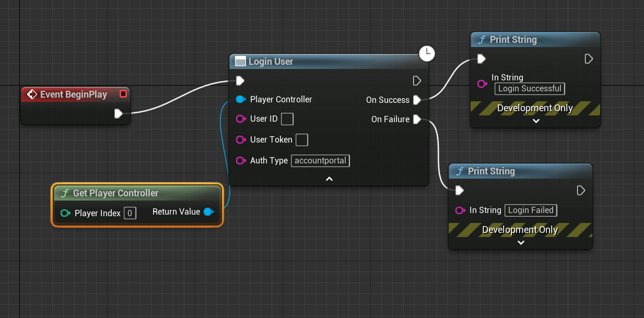Click the event icon on Event BeginPlay header
The image size is (644, 318).
pyautogui.click(x=32, y=95)
